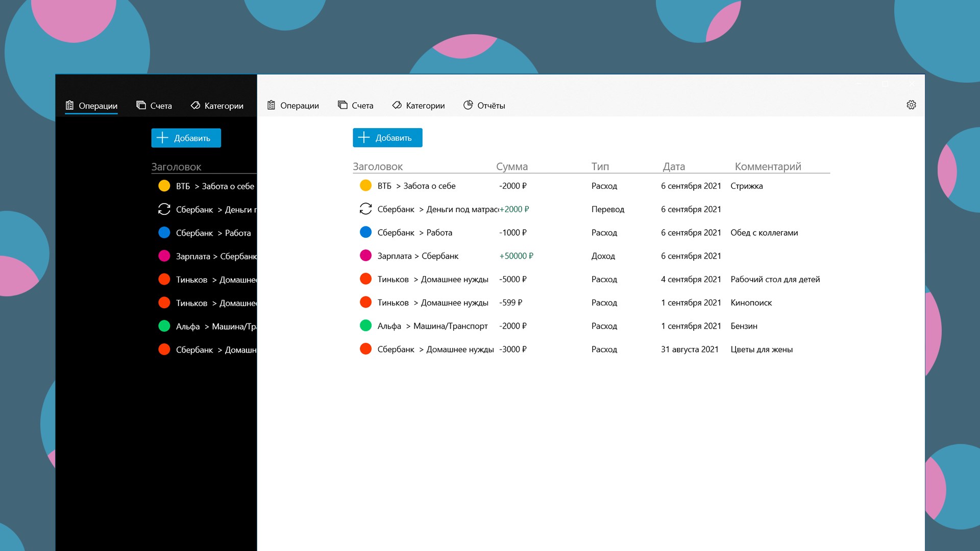980x551 pixels.
Task: Click the yellow circle icon of the ВТБ row in the light window
Action: (365, 186)
